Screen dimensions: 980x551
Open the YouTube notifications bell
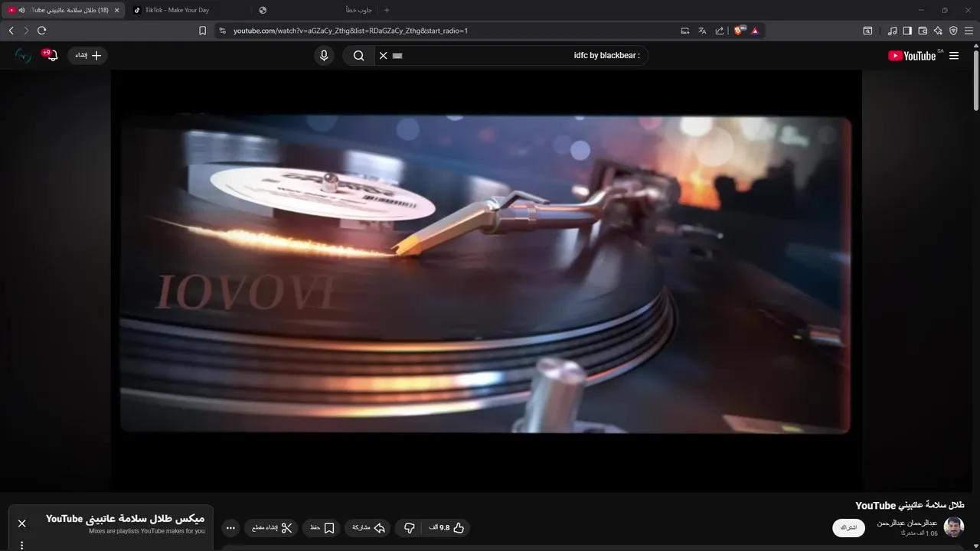tap(51, 55)
